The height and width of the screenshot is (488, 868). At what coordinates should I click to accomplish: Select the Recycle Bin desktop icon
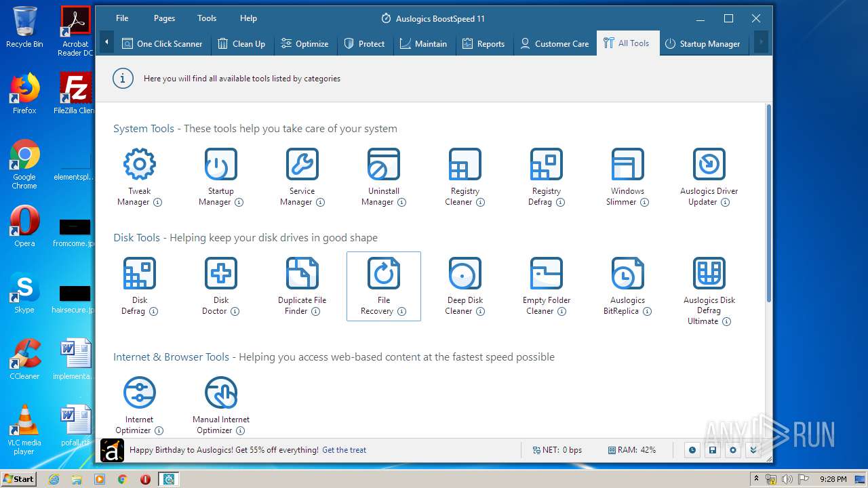(24, 27)
